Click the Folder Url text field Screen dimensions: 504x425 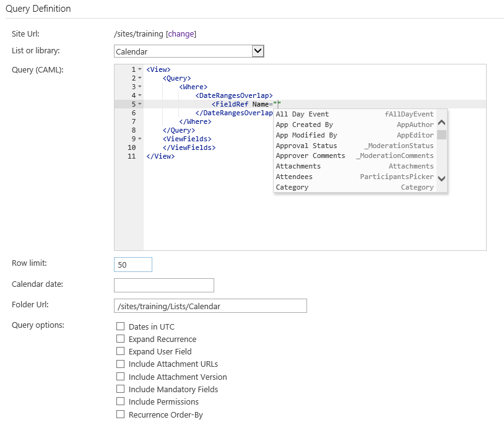coord(211,306)
